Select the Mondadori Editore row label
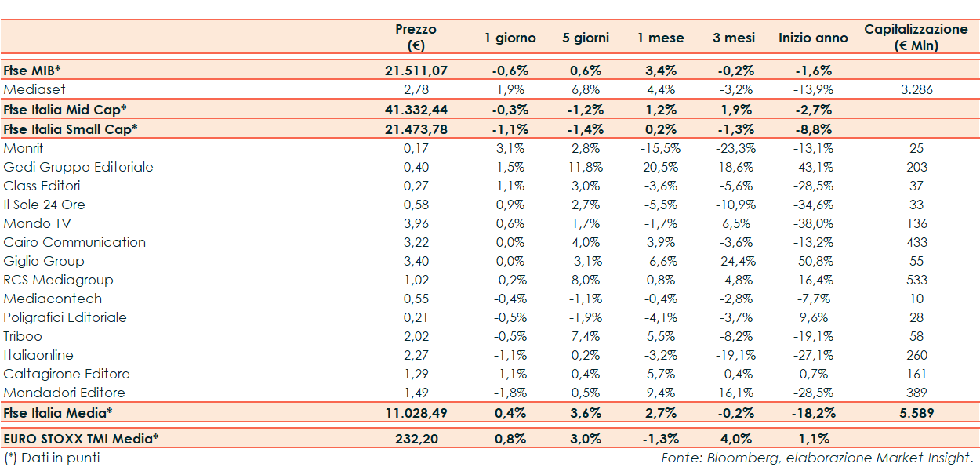 [x=64, y=393]
